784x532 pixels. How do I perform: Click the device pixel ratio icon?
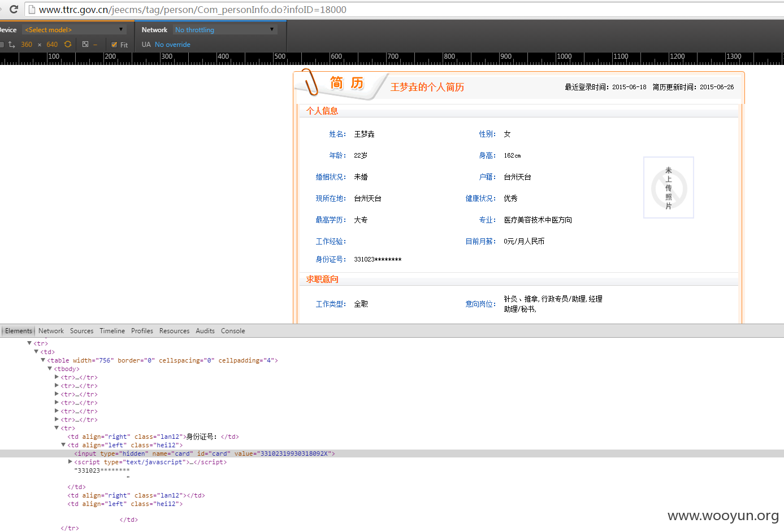(x=85, y=44)
